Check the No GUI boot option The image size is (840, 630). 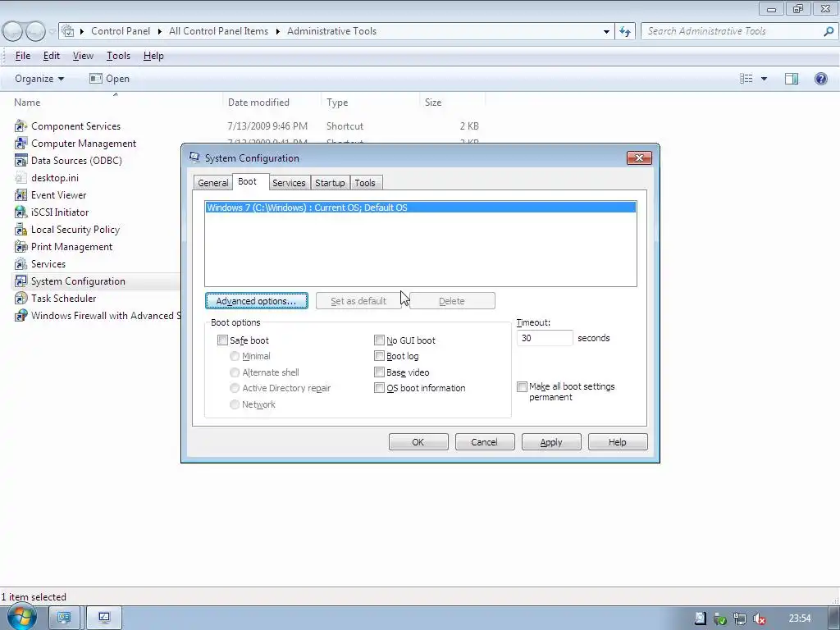pyautogui.click(x=379, y=340)
